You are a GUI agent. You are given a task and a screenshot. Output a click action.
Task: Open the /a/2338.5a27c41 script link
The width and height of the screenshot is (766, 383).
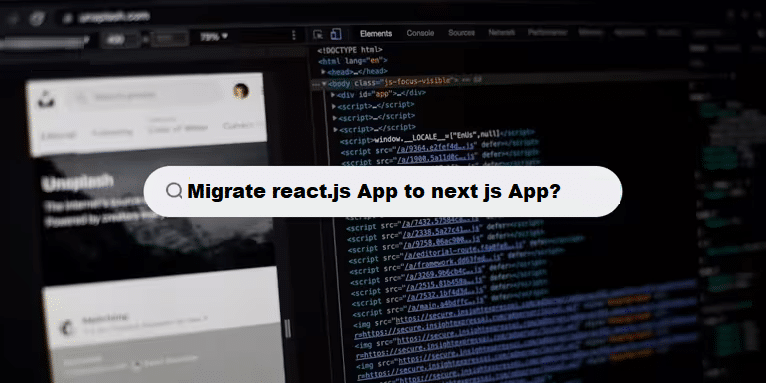441,232
